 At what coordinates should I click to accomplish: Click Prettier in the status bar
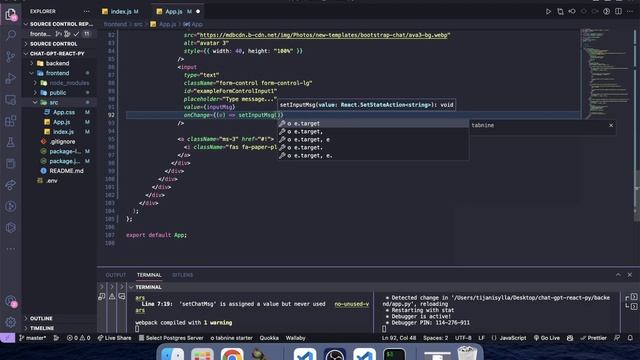click(x=593, y=338)
